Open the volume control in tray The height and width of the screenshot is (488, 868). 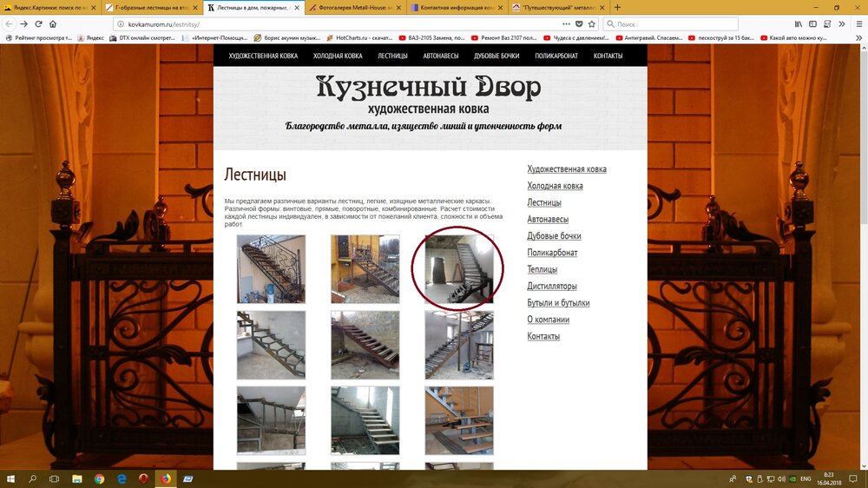point(781,478)
